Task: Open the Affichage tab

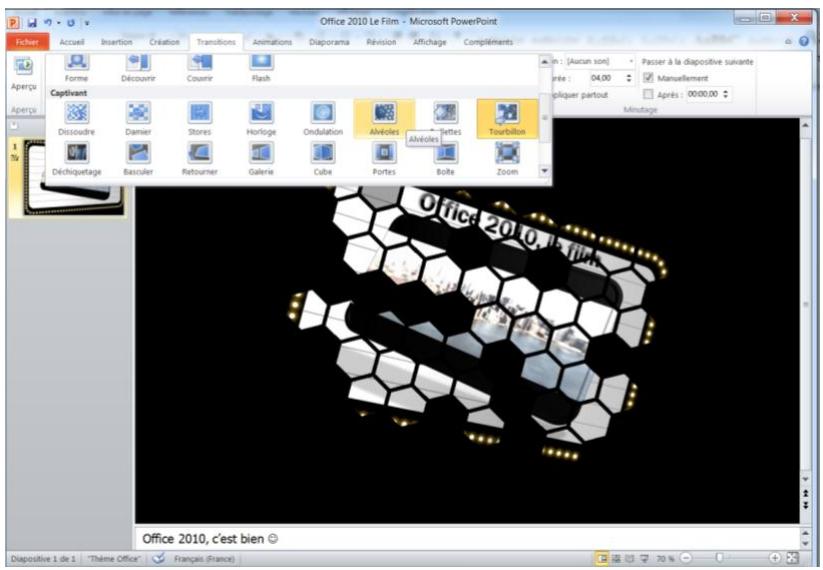Action: (x=429, y=41)
